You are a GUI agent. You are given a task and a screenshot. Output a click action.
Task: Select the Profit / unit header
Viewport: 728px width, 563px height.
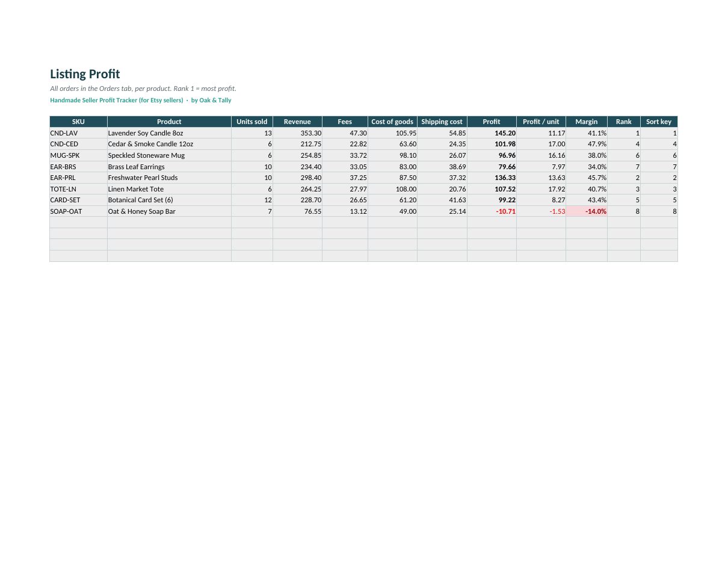[541, 122]
